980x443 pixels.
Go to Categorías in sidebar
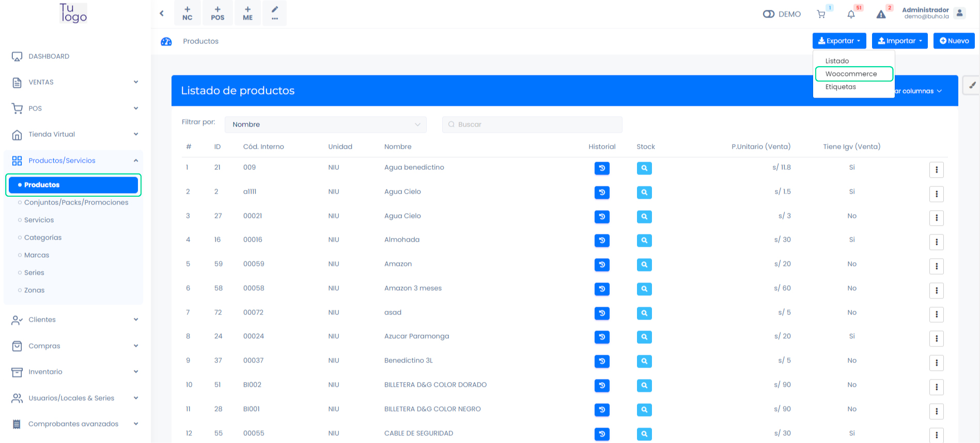43,238
